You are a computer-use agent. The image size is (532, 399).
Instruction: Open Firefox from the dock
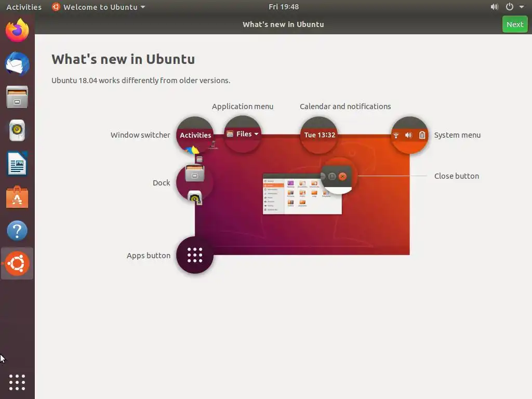click(x=17, y=31)
